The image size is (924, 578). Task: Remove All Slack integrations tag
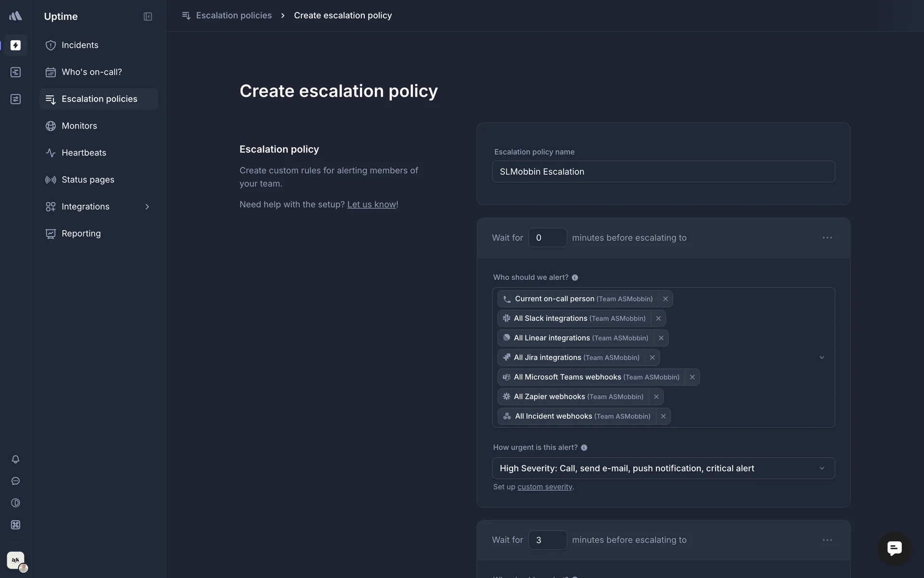(x=658, y=318)
